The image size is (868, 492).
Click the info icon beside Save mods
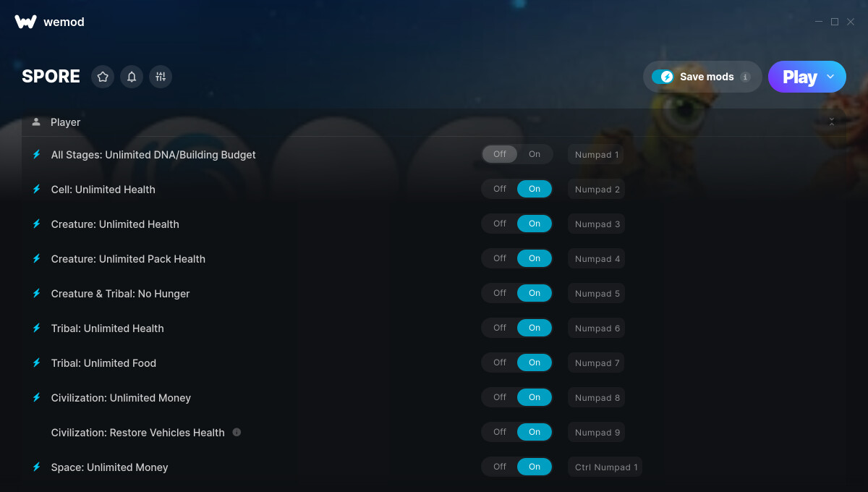[745, 77]
